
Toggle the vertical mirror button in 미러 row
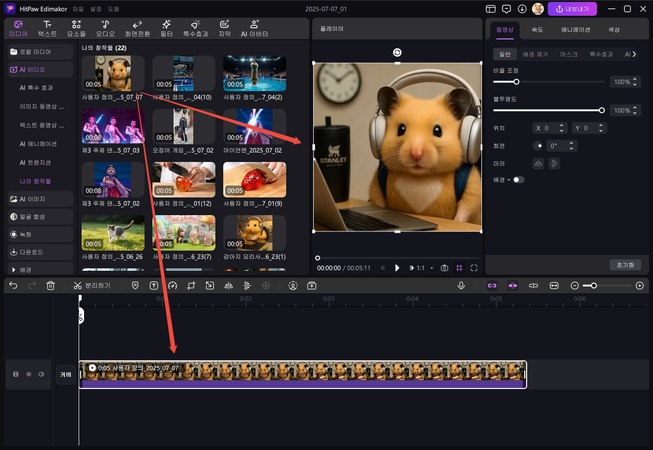click(553, 164)
